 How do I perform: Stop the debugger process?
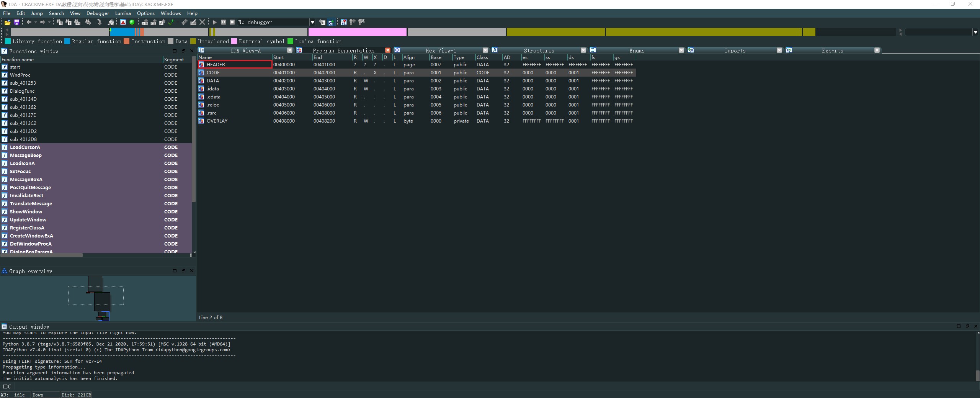232,22
